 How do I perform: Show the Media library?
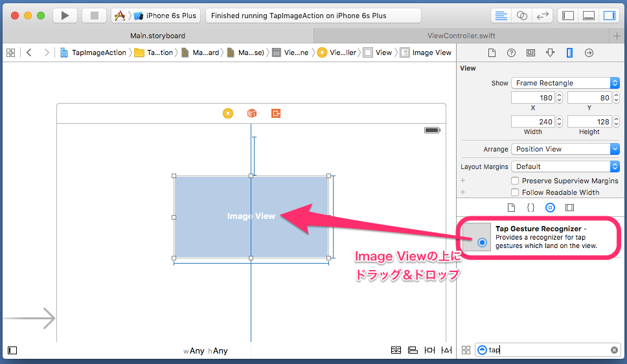(x=569, y=208)
